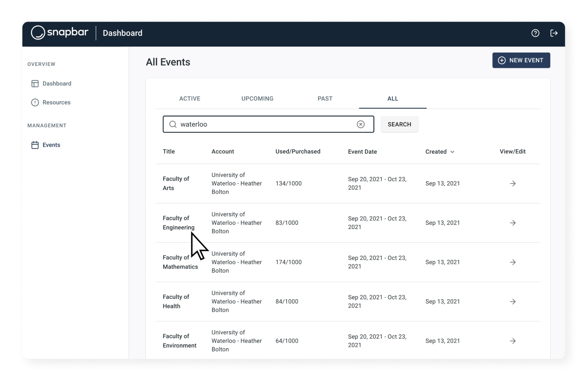Click the View/Edit column header
The width and height of the screenshot is (588, 380).
coord(513,151)
